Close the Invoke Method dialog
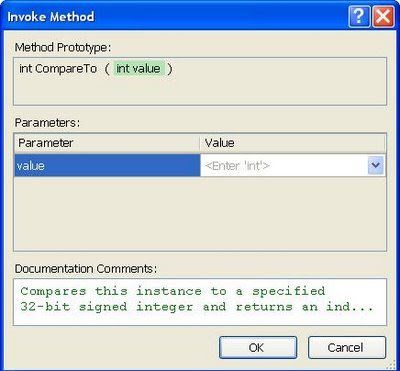The width and height of the screenshot is (400, 371). (x=383, y=16)
